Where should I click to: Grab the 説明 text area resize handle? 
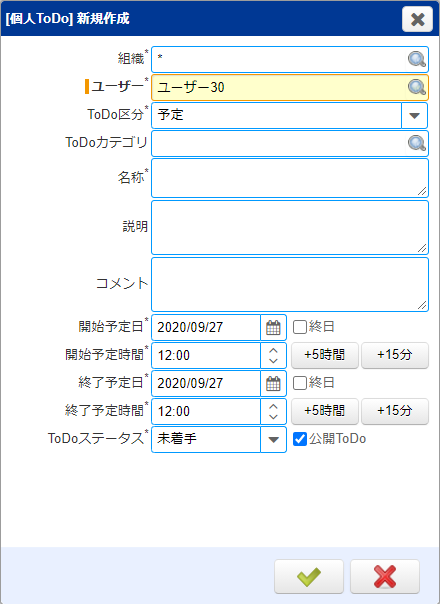(422, 248)
